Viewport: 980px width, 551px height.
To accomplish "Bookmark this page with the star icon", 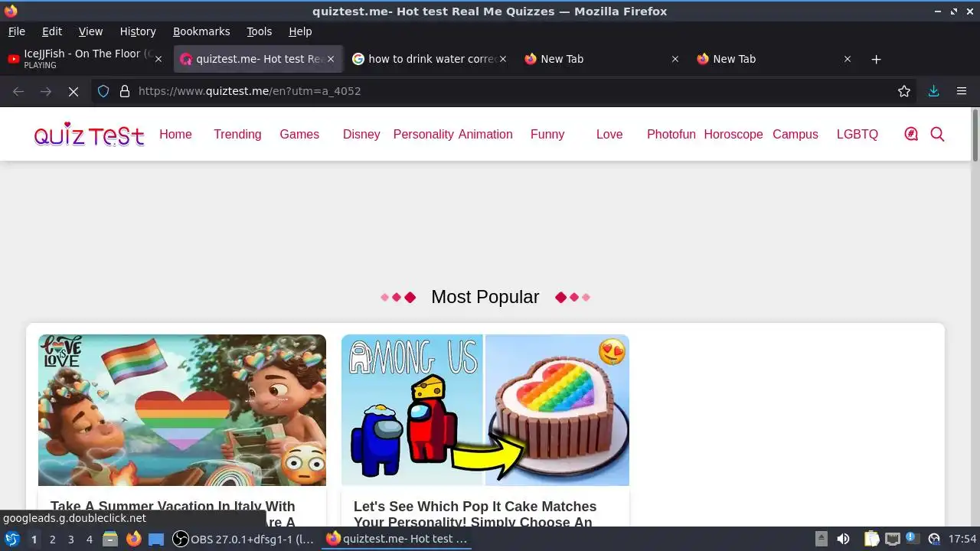I will 904,91.
